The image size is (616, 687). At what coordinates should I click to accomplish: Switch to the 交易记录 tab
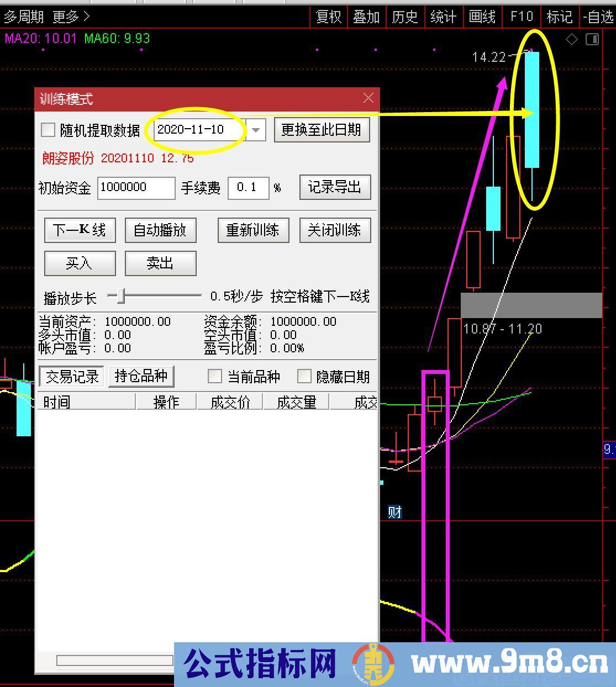(72, 377)
